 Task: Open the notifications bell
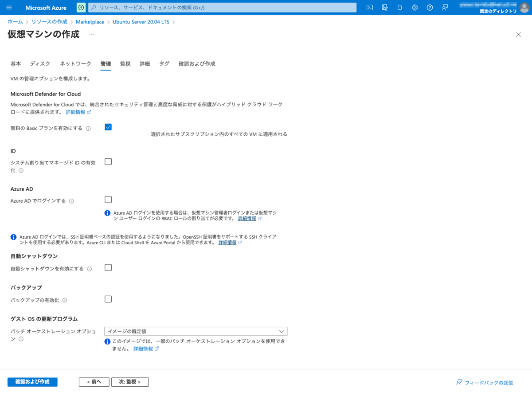click(x=399, y=8)
